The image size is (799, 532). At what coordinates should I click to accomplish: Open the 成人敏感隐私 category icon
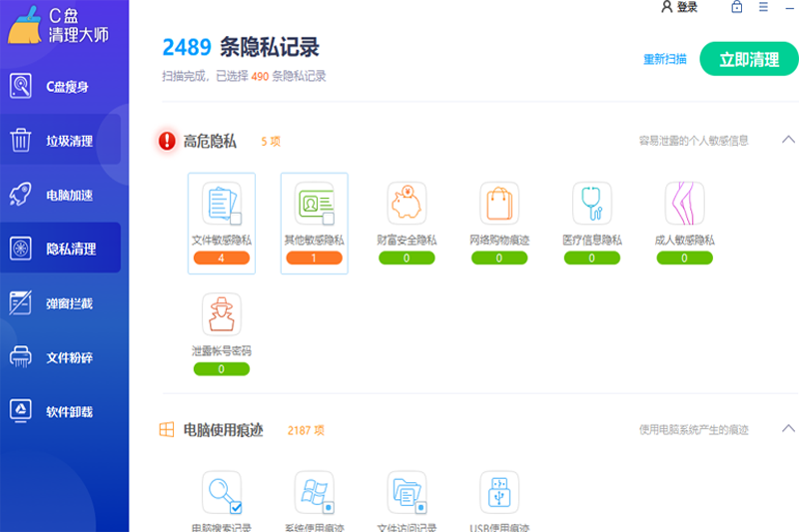coord(684,203)
